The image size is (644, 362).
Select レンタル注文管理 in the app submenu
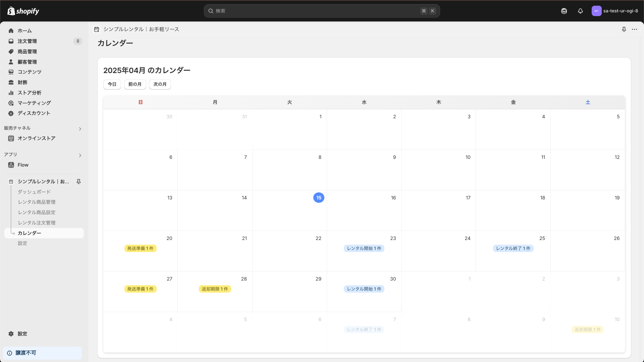(37, 223)
